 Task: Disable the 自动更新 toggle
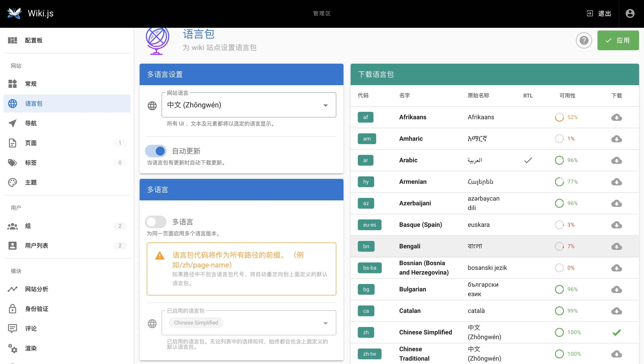tap(156, 151)
